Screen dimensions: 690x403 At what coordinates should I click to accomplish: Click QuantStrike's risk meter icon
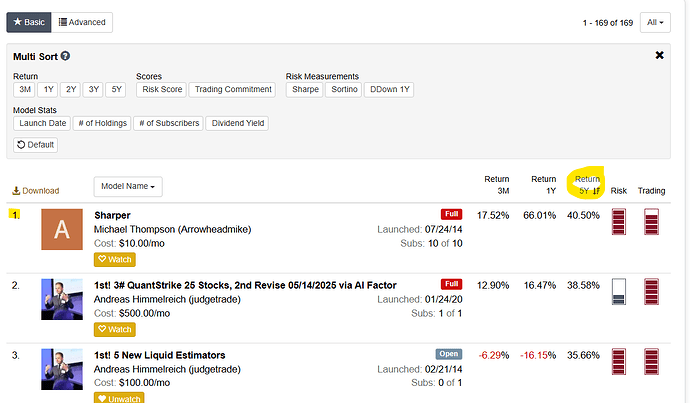619,297
